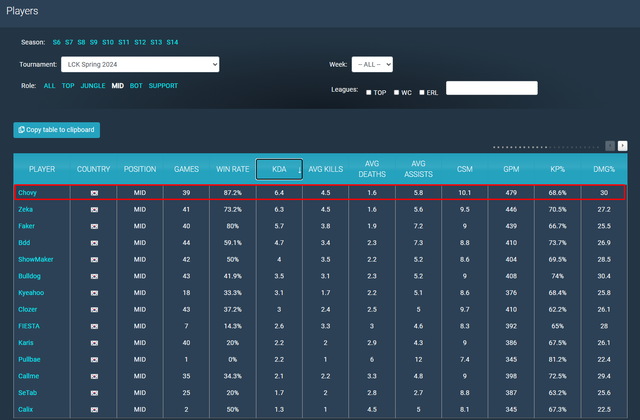
Task: Sort table by CSM column header
Action: 464,169
